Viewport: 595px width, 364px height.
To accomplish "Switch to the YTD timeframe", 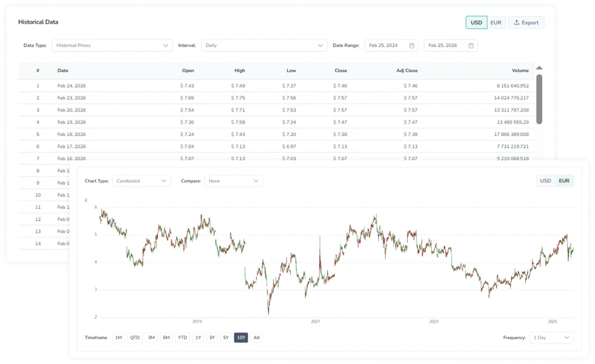I will 182,337.
